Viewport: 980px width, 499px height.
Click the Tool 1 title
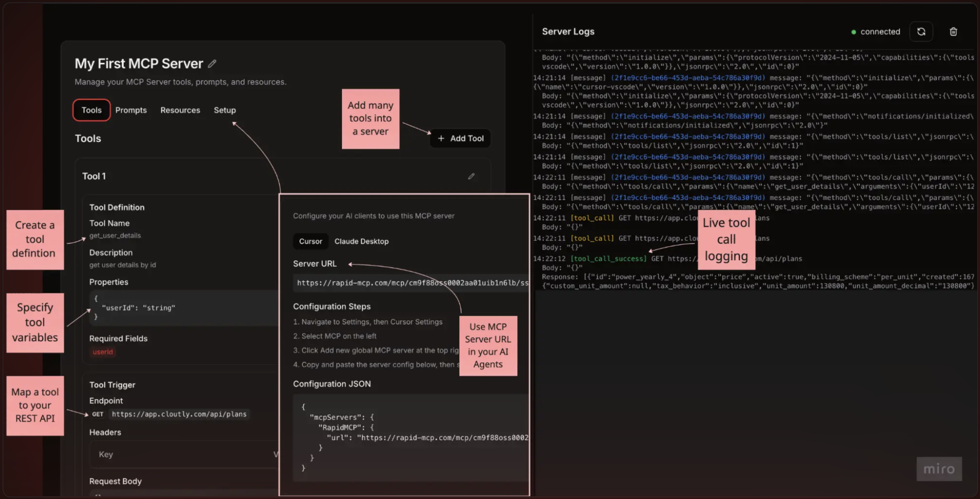94,176
